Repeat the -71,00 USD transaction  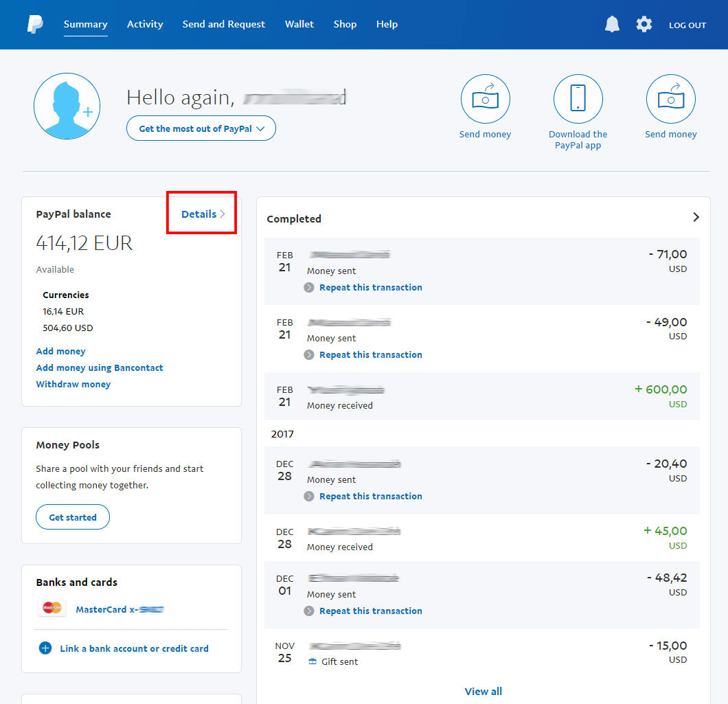pos(370,287)
